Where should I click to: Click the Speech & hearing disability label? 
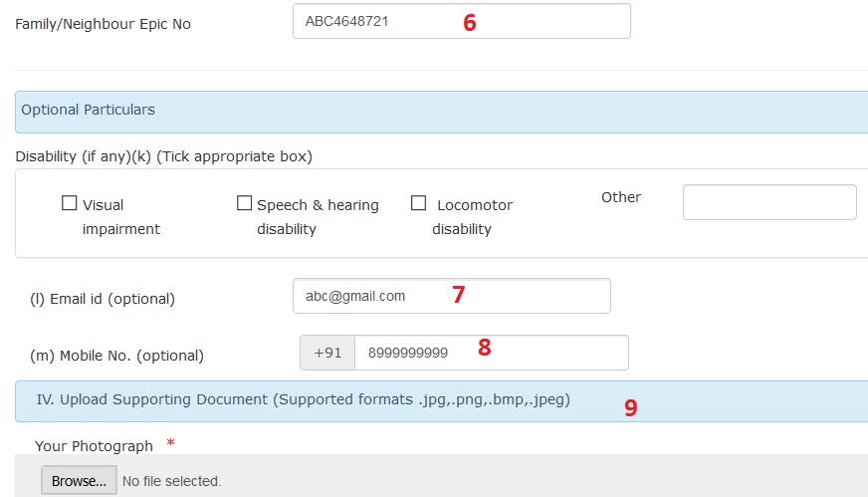click(318, 217)
